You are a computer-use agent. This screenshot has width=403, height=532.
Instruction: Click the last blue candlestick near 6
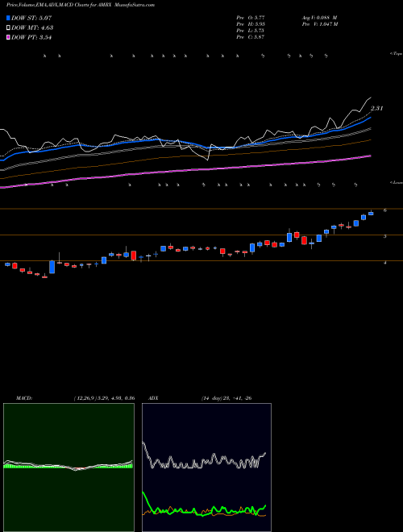371,213
